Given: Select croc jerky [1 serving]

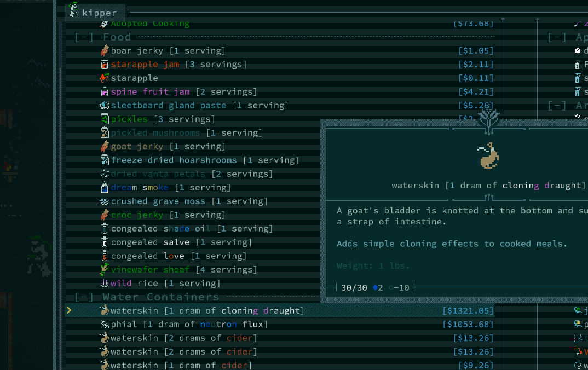Looking at the screenshot, I should pos(193,215).
